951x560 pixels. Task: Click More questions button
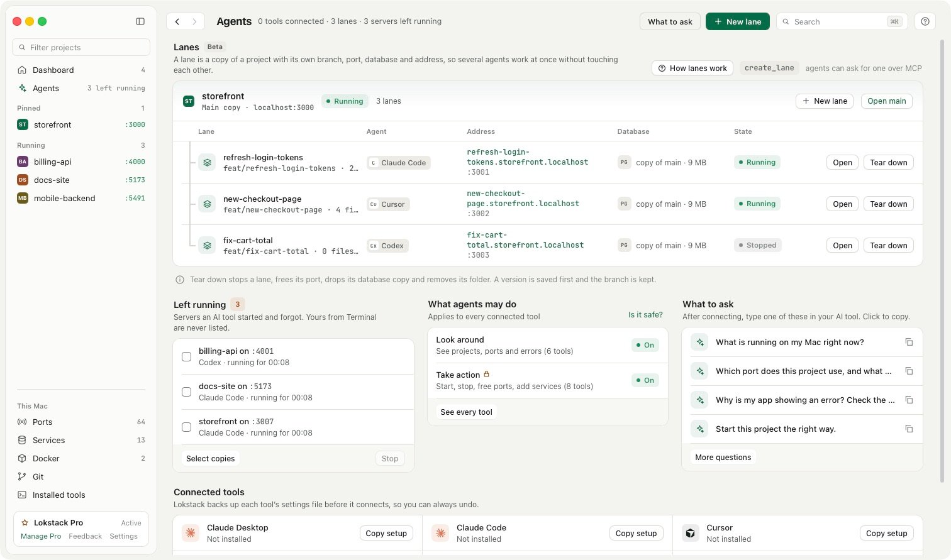(x=723, y=457)
